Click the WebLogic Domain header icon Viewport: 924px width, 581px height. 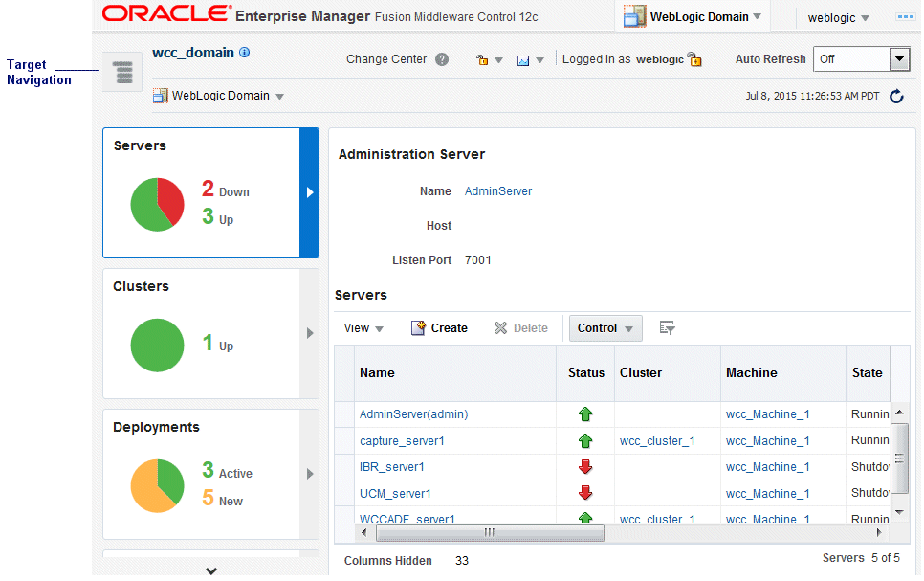pos(635,16)
